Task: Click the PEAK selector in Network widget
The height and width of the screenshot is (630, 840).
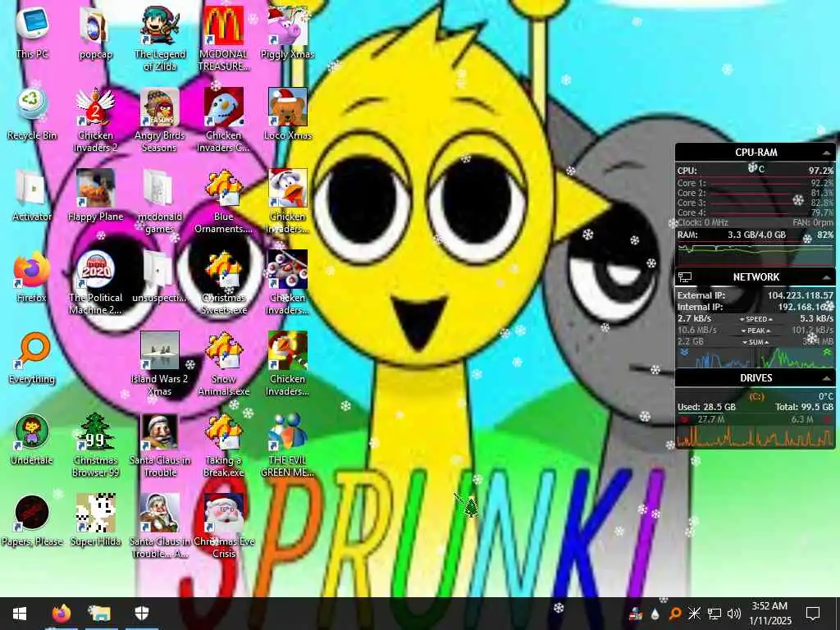Action: point(756,331)
